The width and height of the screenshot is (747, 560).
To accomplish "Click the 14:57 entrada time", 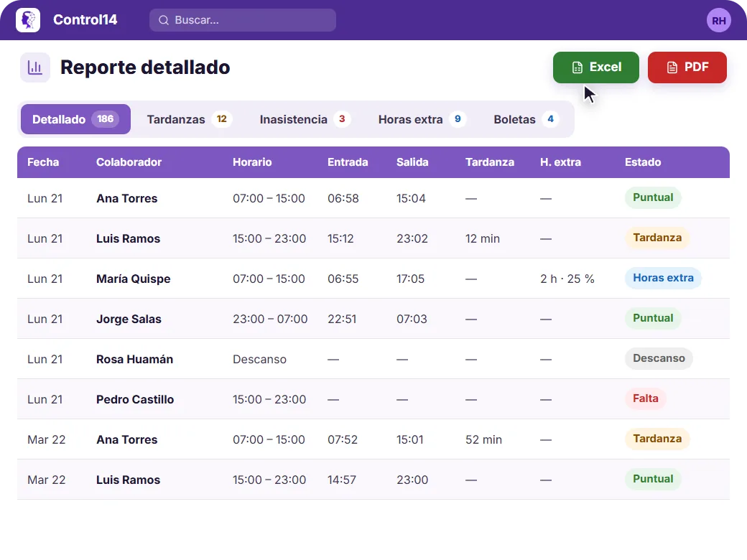I will click(342, 480).
